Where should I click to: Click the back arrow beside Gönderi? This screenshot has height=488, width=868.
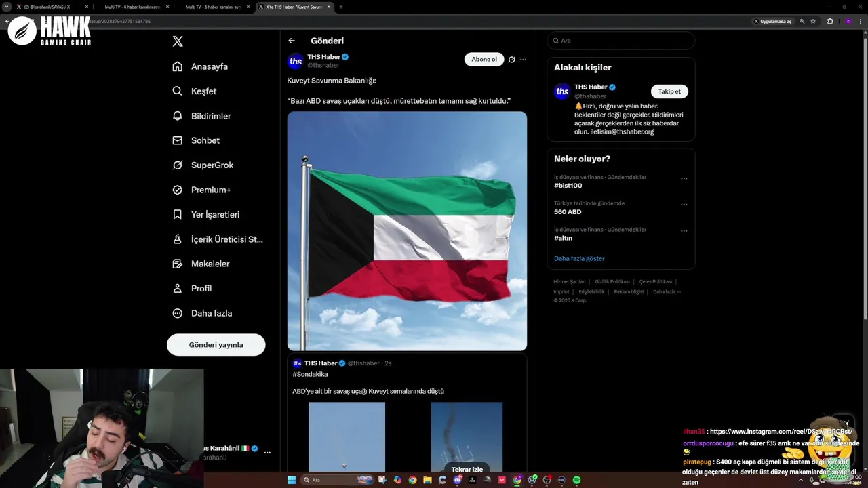pos(292,41)
